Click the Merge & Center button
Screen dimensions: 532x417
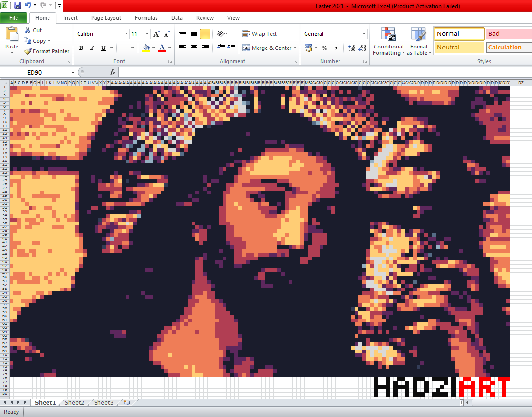tap(270, 48)
